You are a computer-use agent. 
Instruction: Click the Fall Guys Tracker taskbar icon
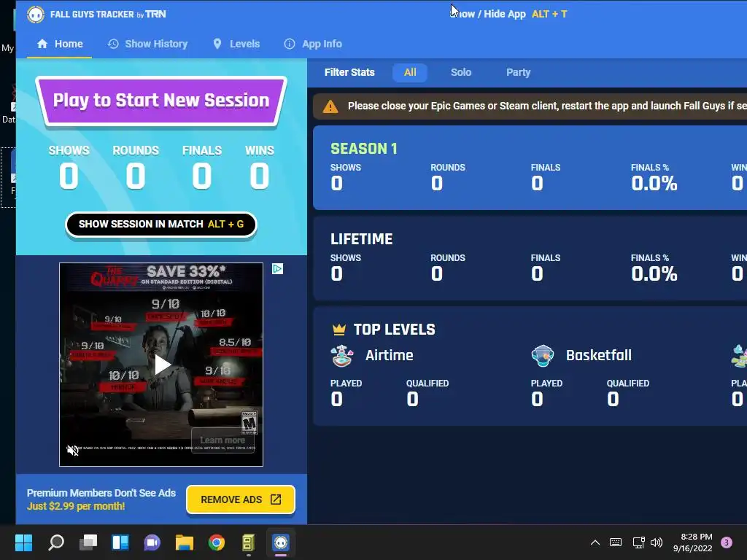(281, 542)
